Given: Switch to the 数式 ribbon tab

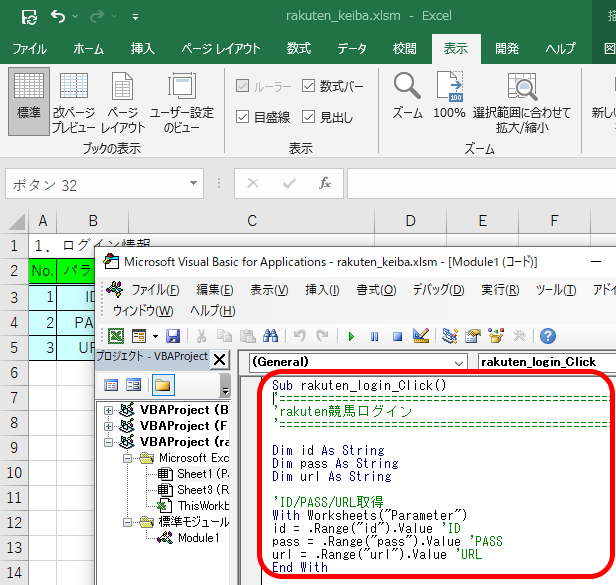Looking at the screenshot, I should (x=299, y=49).
